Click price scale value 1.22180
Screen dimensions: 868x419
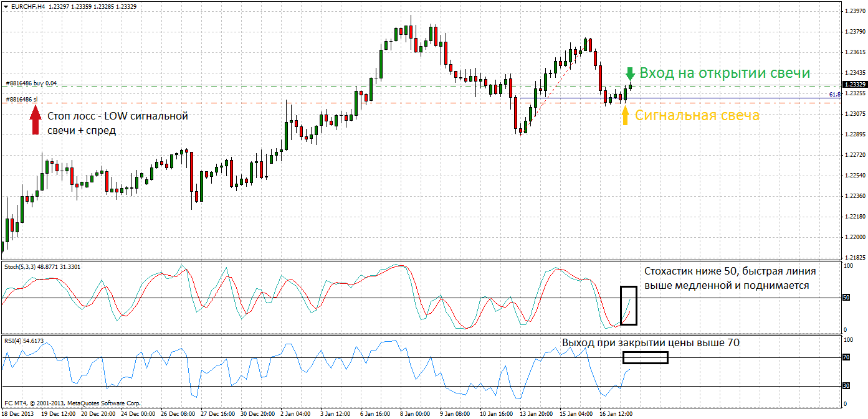coord(854,217)
